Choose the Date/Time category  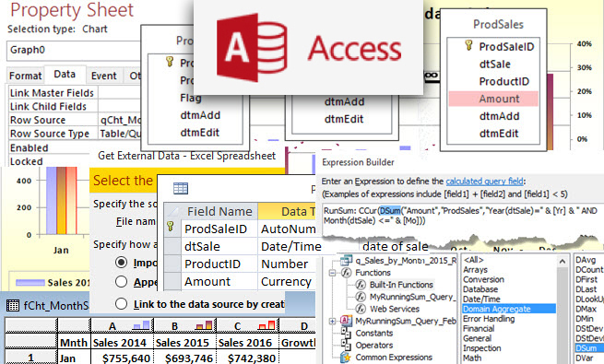pos(481,299)
